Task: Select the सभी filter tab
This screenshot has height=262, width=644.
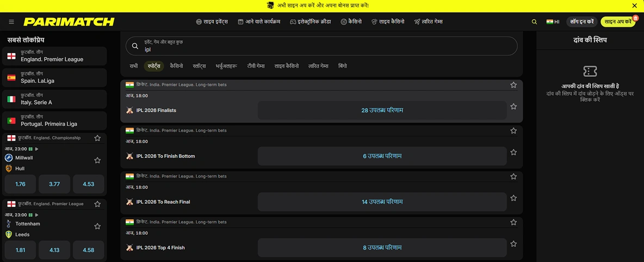Action: 133,66
